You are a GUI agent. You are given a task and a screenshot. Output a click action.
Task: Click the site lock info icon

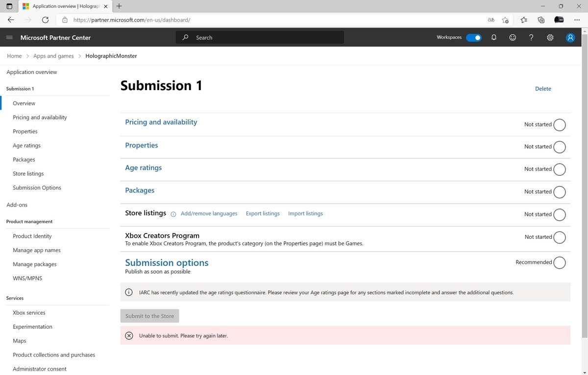click(65, 20)
